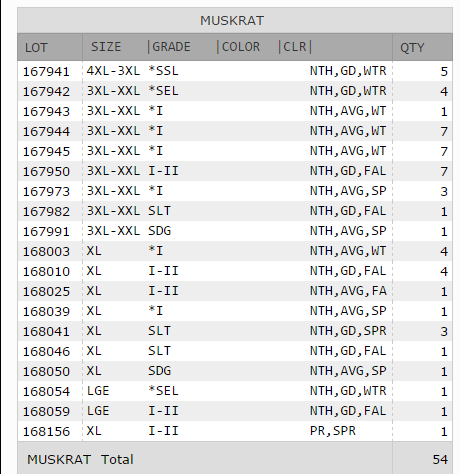
Task: Select lot number 167941
Action: 46,71
